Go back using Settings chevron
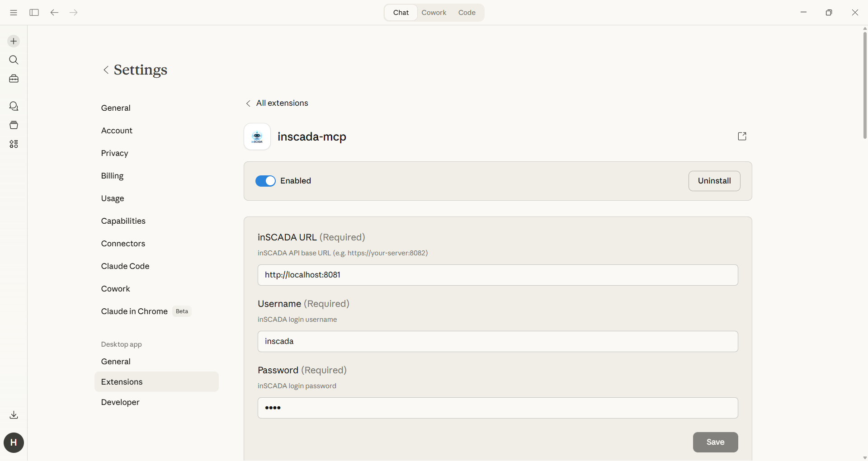Image resolution: width=868 pixels, height=461 pixels. (106, 70)
